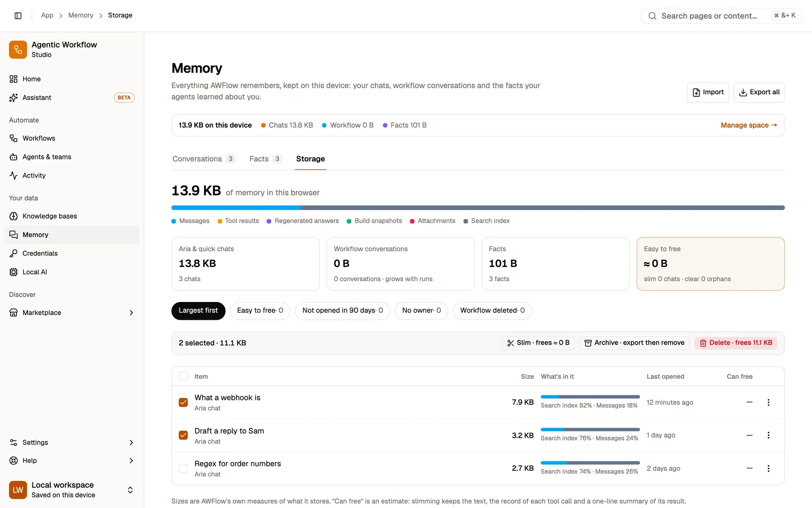Click the Agentic Workflow Studio logo
Screen dimensions: 812x508
18,50
